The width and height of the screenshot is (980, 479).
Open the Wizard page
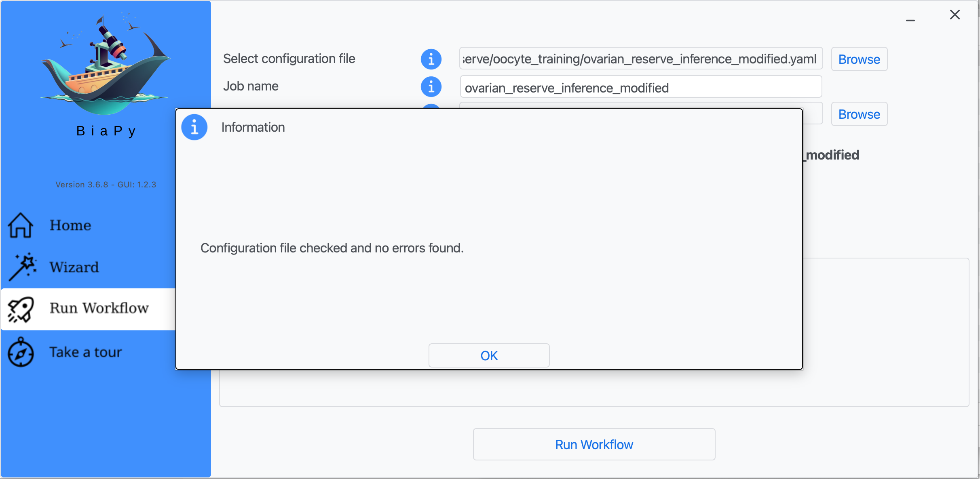coord(74,267)
